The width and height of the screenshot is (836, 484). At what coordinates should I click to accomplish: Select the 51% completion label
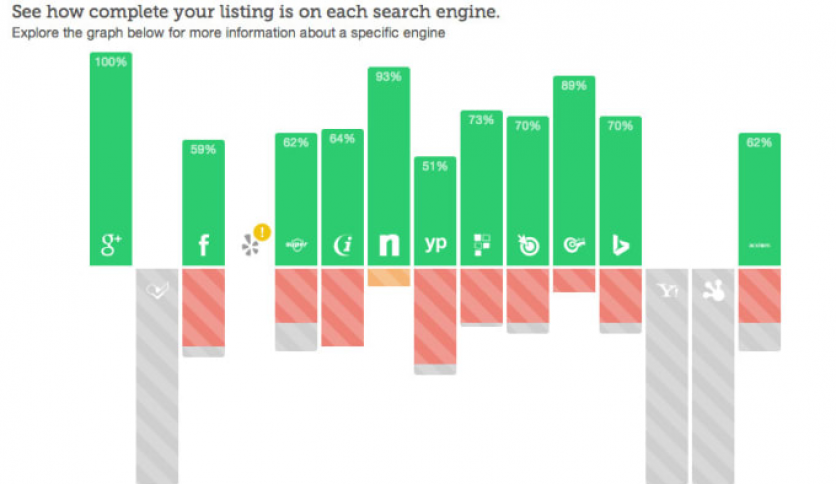pyautogui.click(x=435, y=166)
